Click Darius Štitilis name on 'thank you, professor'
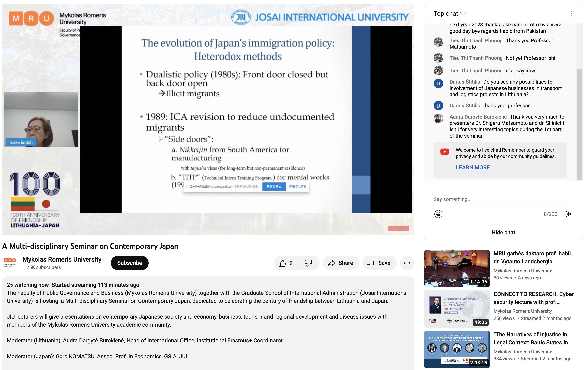Screen dimensions: 588x370 click(x=464, y=106)
